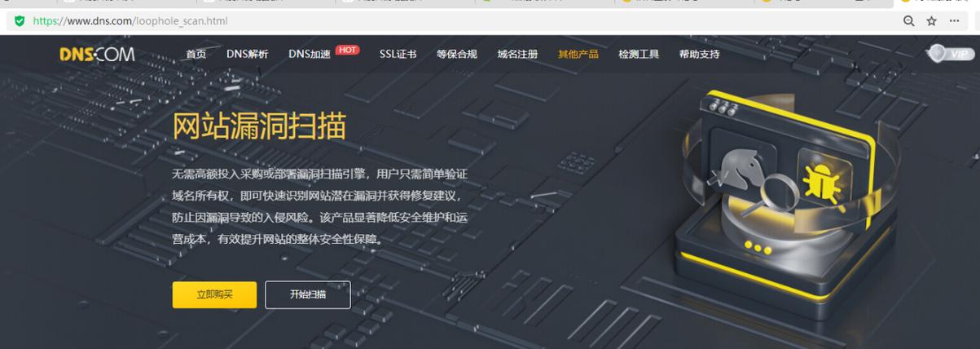The height and width of the screenshot is (349, 980).
Task: Open the browser zoom magnifier icon
Action: click(909, 21)
